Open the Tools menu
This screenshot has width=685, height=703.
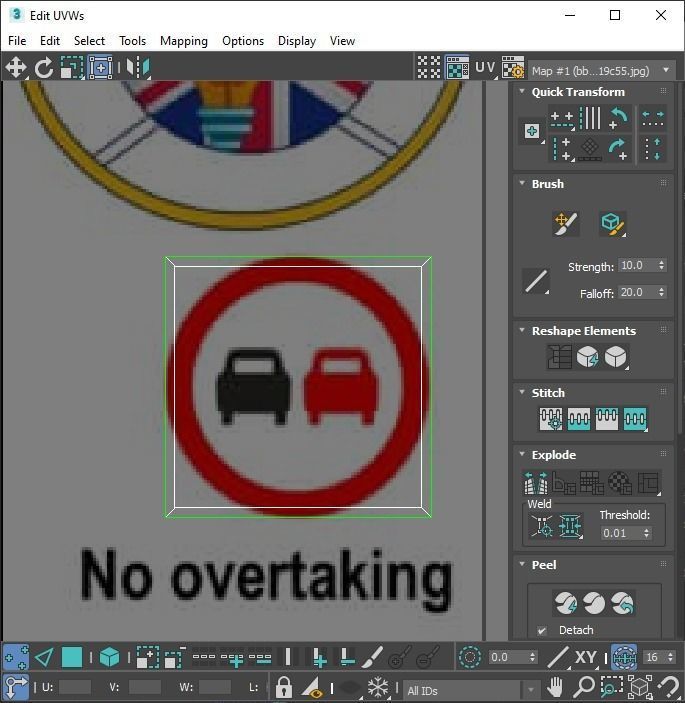point(132,41)
